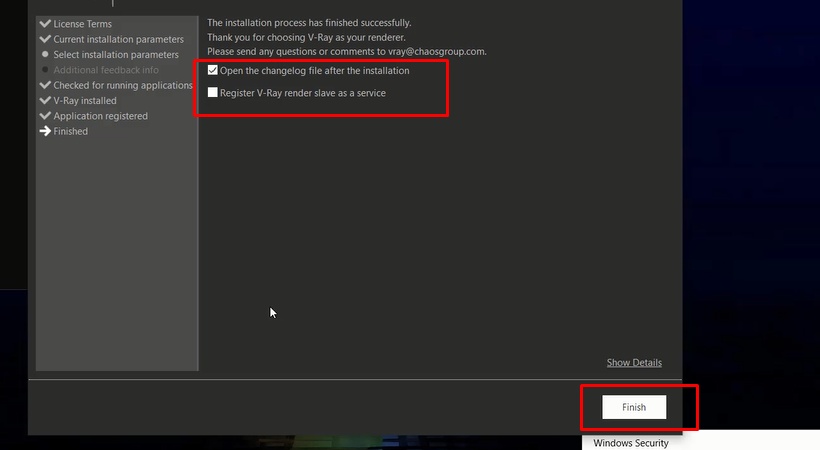Click the bullet icon beside Select installation parameters
The width and height of the screenshot is (820, 450).
click(45, 54)
